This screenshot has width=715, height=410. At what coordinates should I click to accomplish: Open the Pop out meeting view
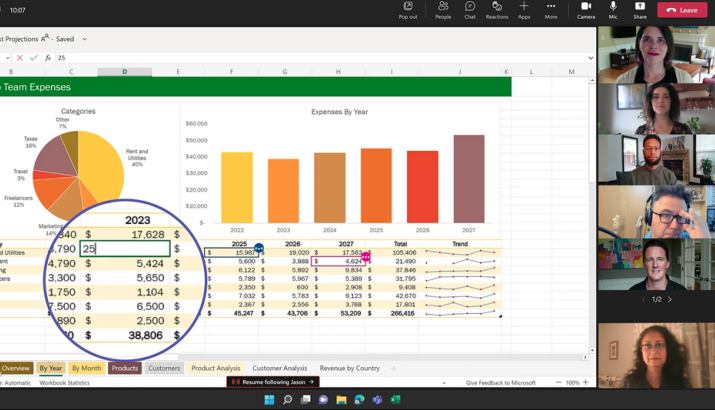[408, 10]
